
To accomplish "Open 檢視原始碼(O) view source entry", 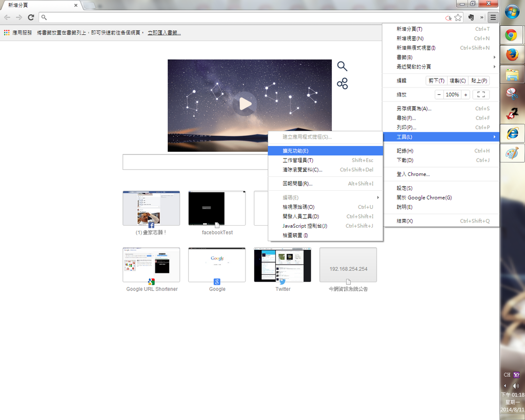I will tap(326, 207).
